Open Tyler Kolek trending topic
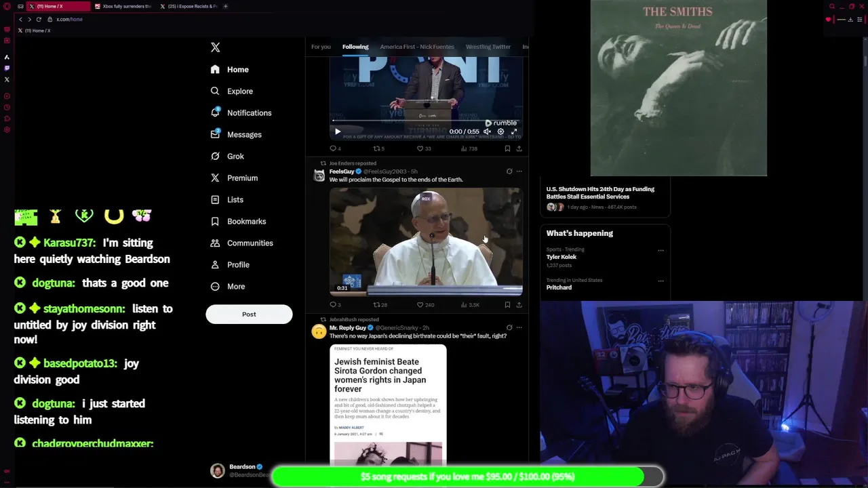868x488 pixels. [x=561, y=257]
